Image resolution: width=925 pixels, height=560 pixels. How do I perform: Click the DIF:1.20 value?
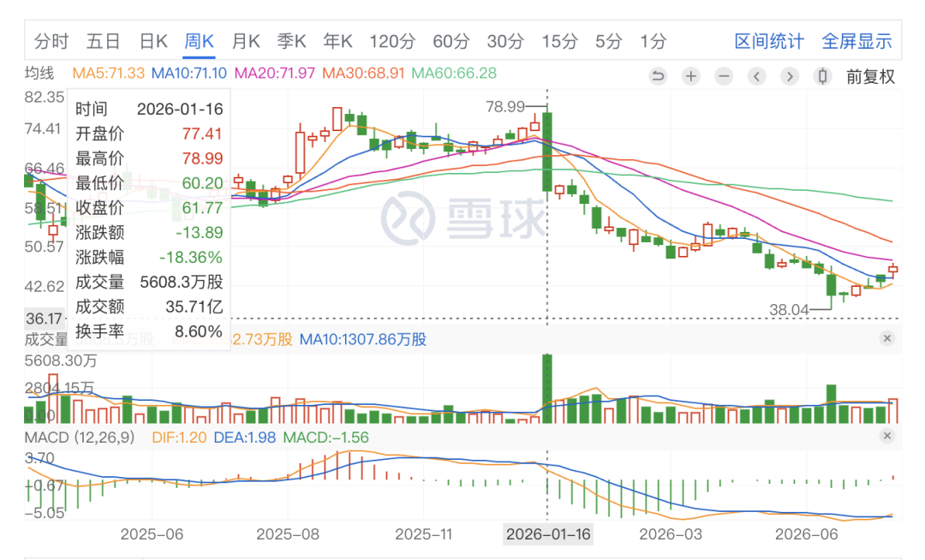pyautogui.click(x=179, y=438)
